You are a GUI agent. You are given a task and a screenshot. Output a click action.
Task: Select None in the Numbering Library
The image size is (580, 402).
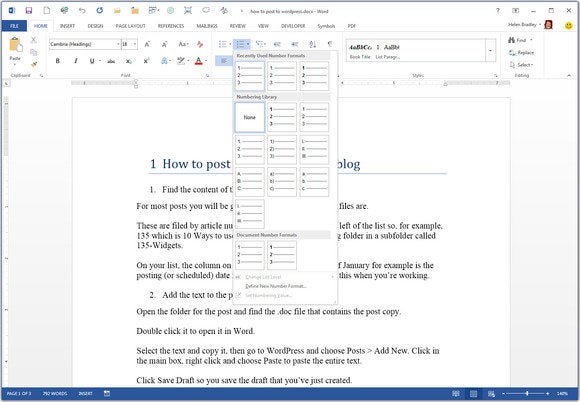coord(250,117)
